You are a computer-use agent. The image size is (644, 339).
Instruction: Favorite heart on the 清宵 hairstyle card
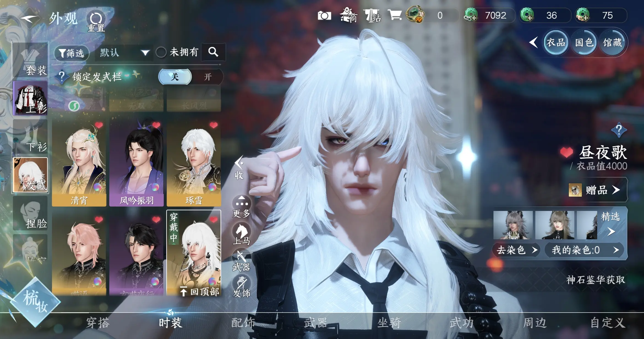(x=99, y=125)
